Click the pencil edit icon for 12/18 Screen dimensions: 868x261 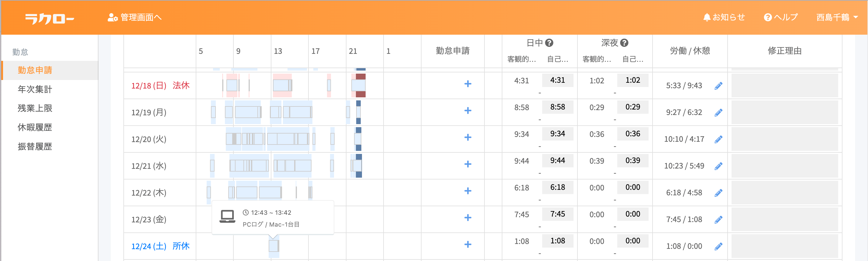[x=718, y=86]
